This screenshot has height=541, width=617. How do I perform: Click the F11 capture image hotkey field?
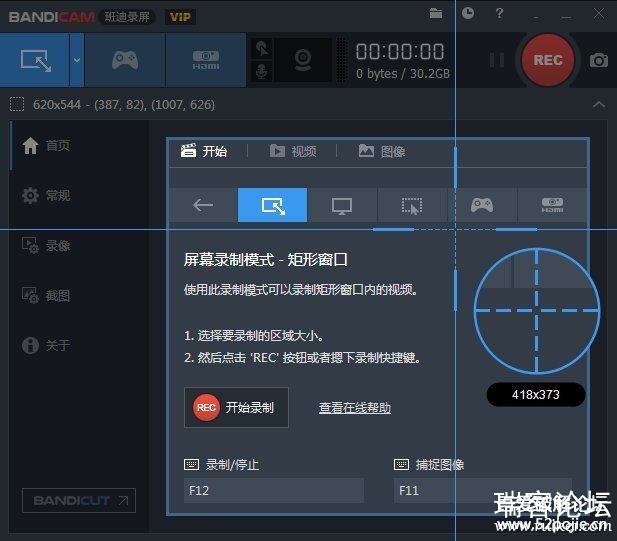pos(482,491)
